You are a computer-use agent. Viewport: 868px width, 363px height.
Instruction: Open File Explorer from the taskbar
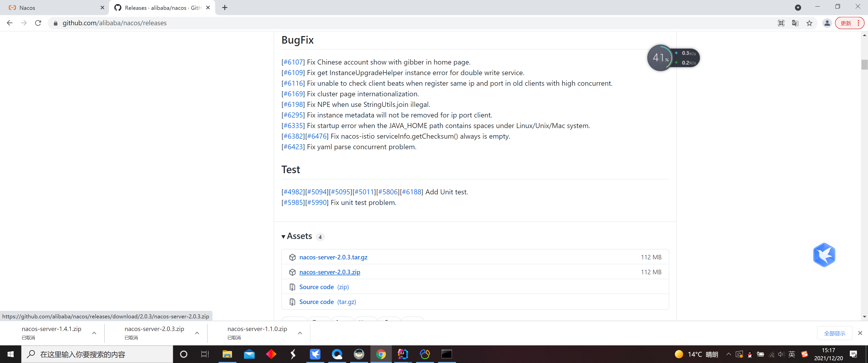227,354
